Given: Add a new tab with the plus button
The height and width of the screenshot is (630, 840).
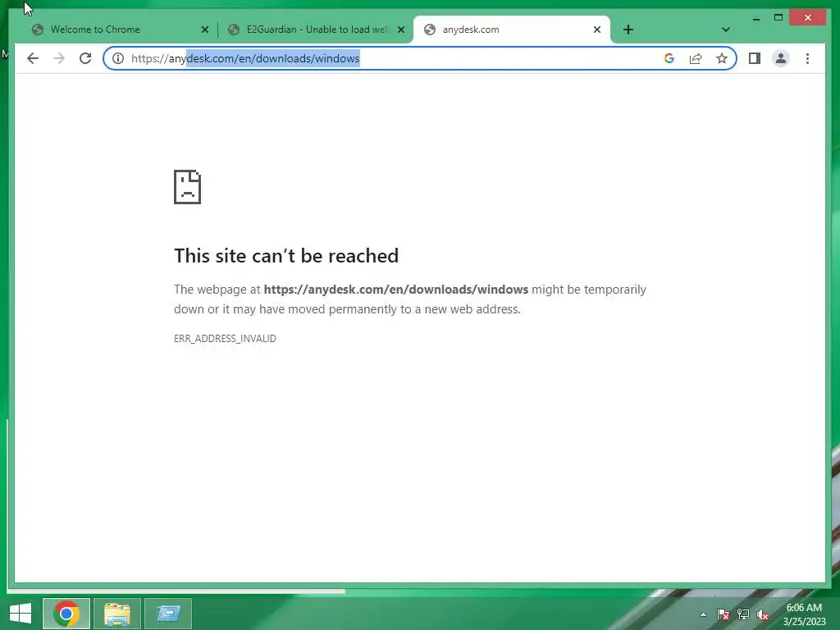Looking at the screenshot, I should 628,30.
